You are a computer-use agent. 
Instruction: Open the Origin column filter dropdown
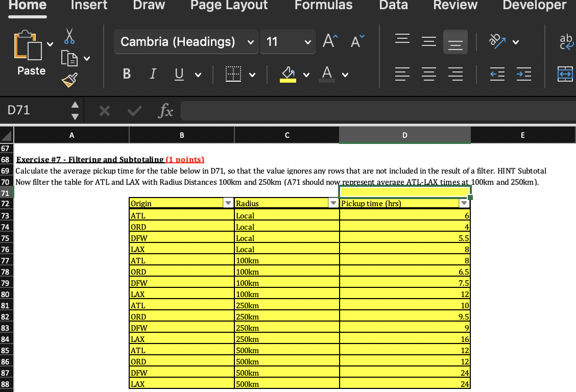click(x=228, y=203)
